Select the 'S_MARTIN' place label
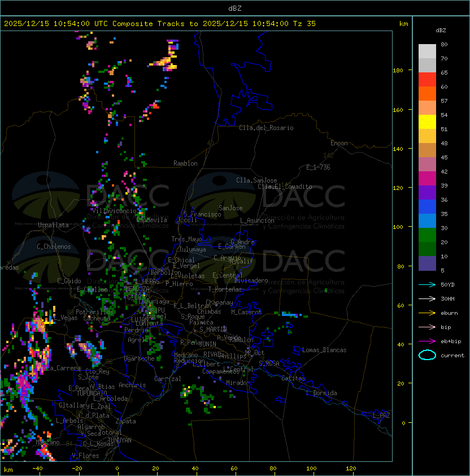Image resolution: width=470 pixels, height=476 pixels. (x=213, y=330)
